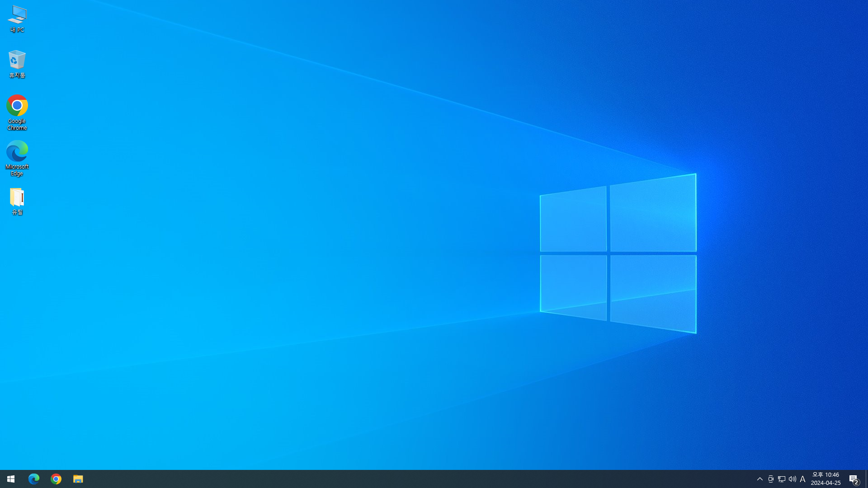Open the notification action center icon

(x=854, y=479)
